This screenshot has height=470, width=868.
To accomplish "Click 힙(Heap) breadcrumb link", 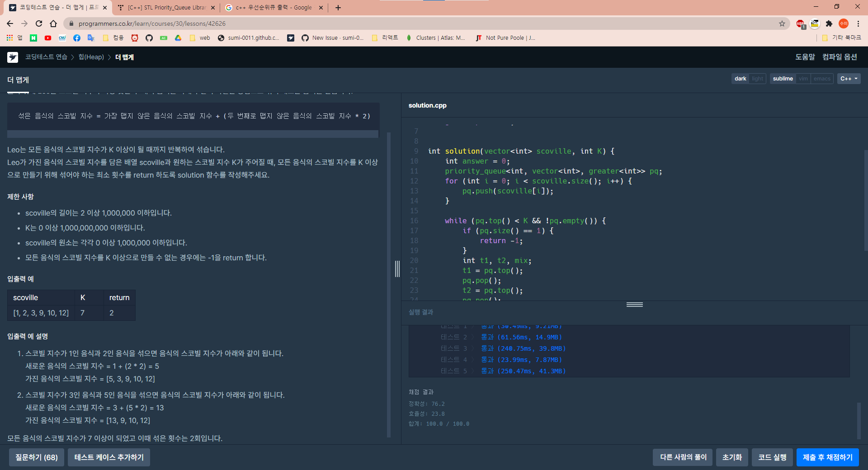I will (91, 57).
